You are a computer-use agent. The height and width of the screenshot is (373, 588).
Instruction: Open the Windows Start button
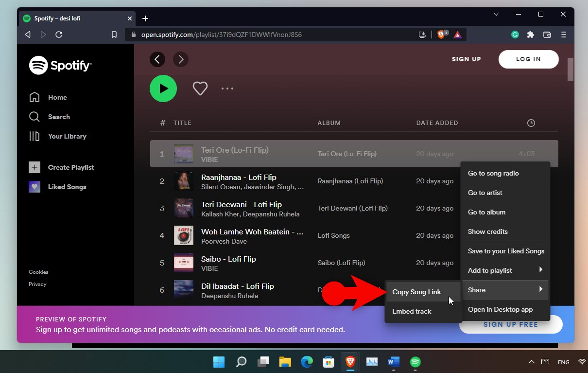[x=219, y=362]
